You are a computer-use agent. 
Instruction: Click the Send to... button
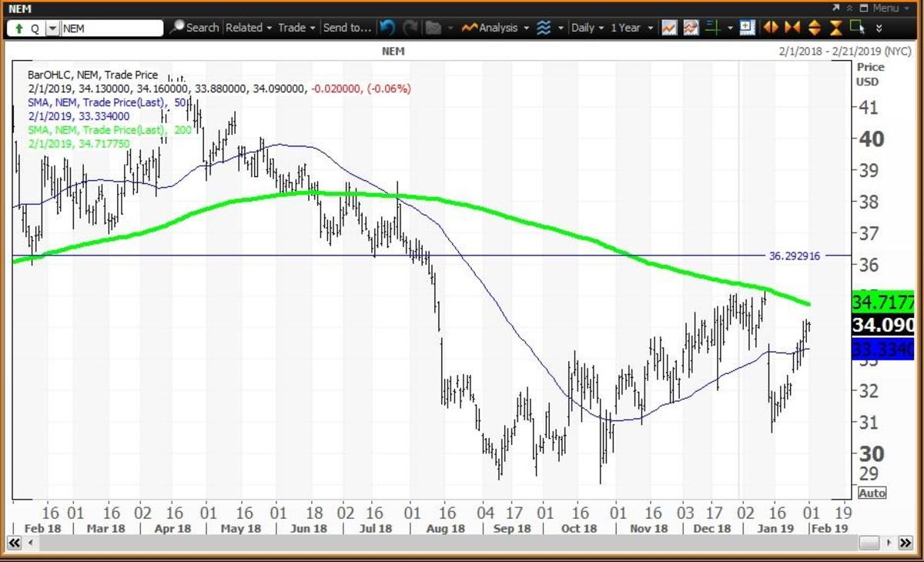[346, 28]
